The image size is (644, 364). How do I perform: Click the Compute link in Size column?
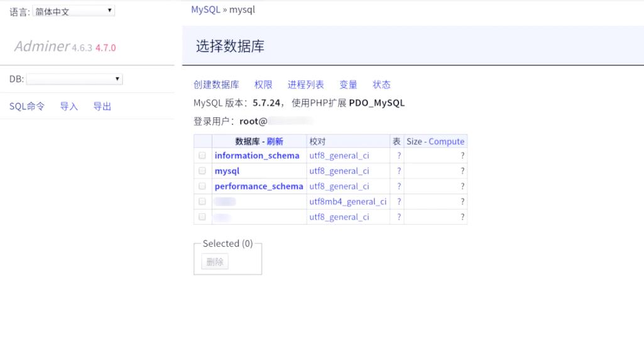point(447,142)
